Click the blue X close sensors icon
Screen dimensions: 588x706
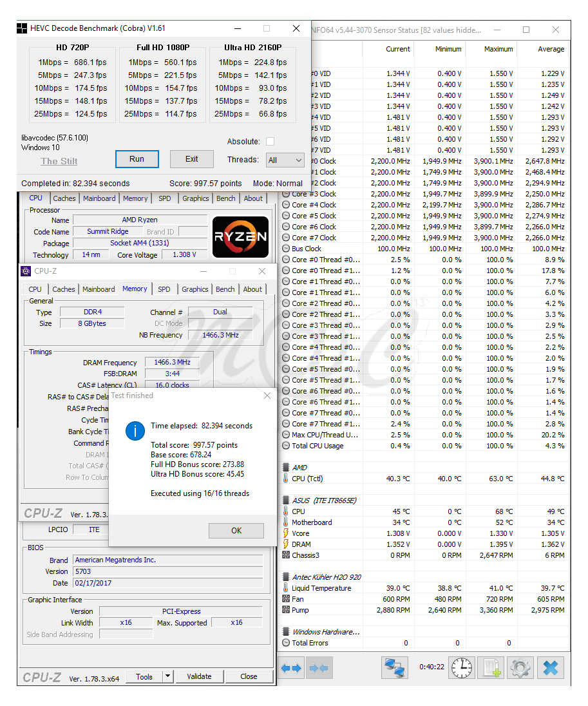(550, 668)
